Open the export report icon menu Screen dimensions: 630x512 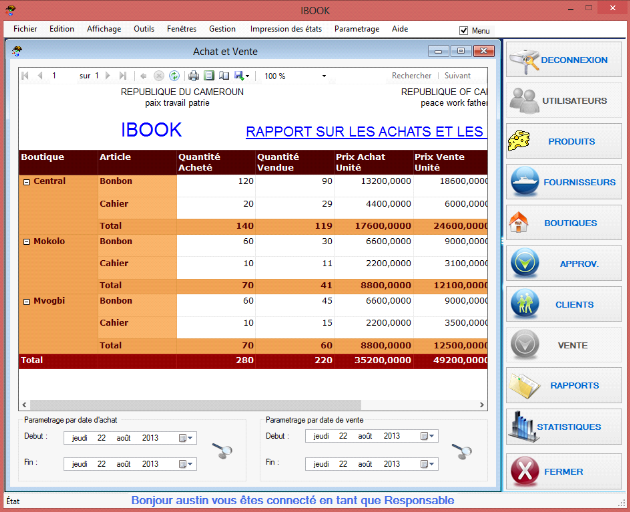click(x=240, y=76)
